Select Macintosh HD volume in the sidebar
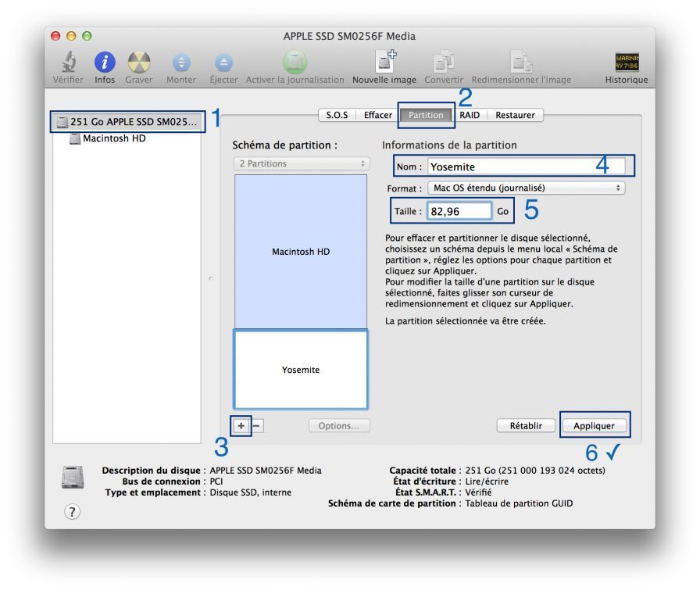 click(114, 138)
